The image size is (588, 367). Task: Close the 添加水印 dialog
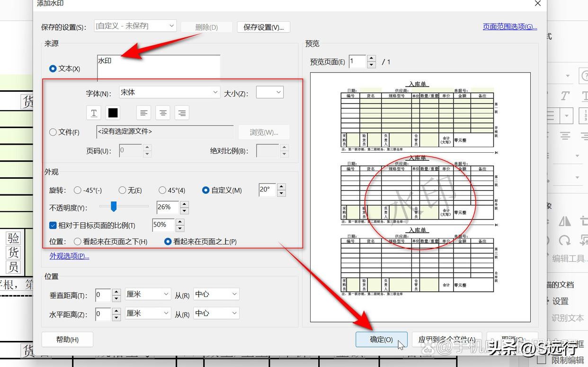(538, 3)
